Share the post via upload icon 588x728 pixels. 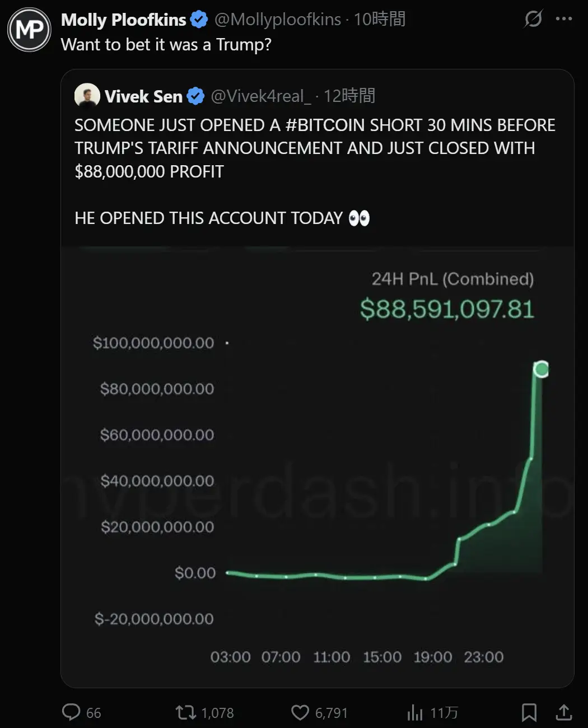click(x=563, y=712)
